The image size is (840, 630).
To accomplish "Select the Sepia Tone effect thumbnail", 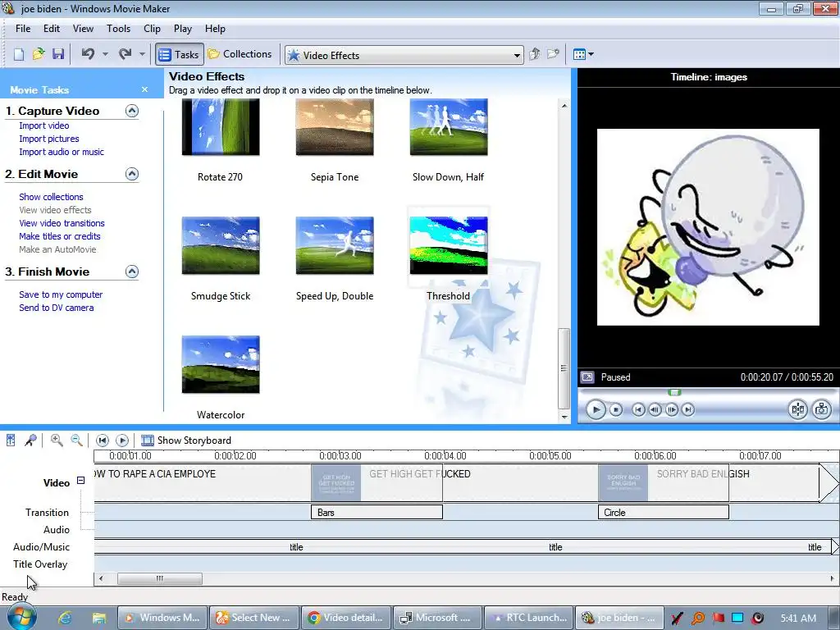I will (x=335, y=127).
